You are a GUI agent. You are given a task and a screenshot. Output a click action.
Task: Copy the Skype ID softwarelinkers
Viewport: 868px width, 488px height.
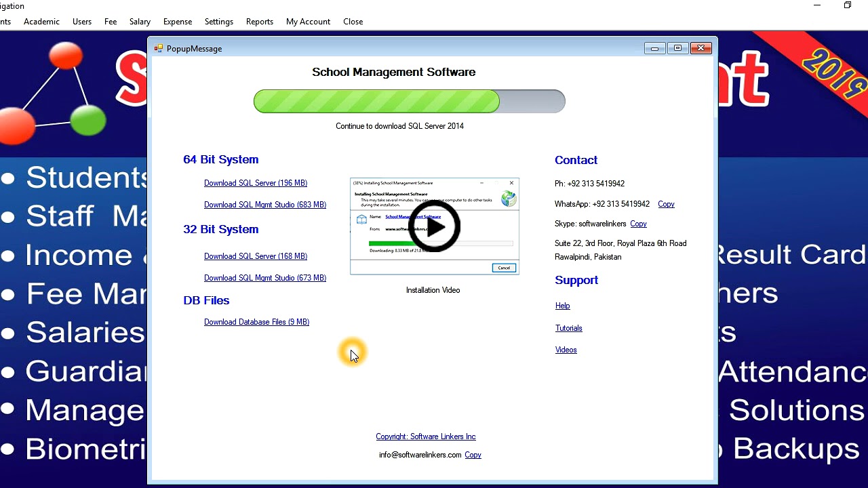[638, 224]
